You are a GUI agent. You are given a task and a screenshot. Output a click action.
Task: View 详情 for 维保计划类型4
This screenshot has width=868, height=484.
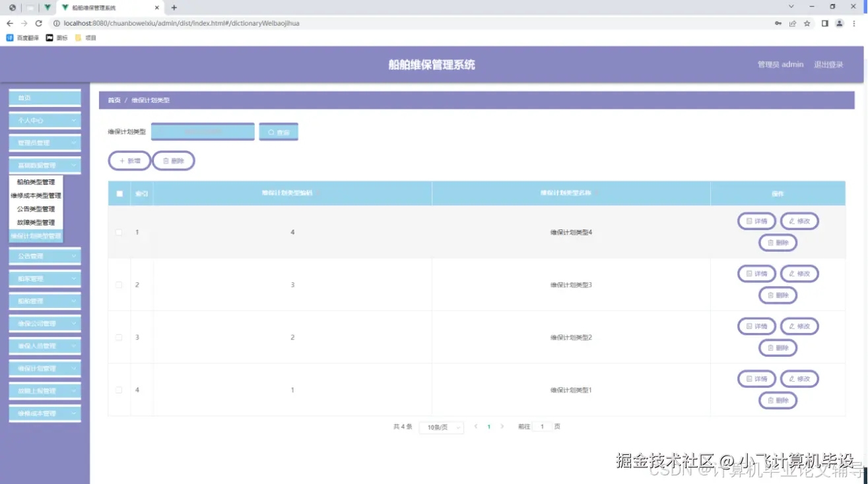[x=756, y=221]
